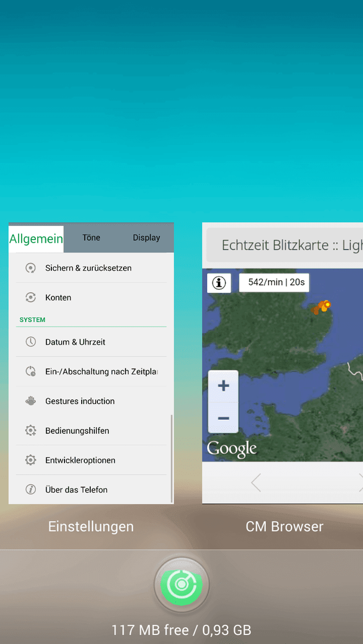Zoom out on the lightning map
Image resolution: width=363 pixels, height=644 pixels.
pos(223,417)
